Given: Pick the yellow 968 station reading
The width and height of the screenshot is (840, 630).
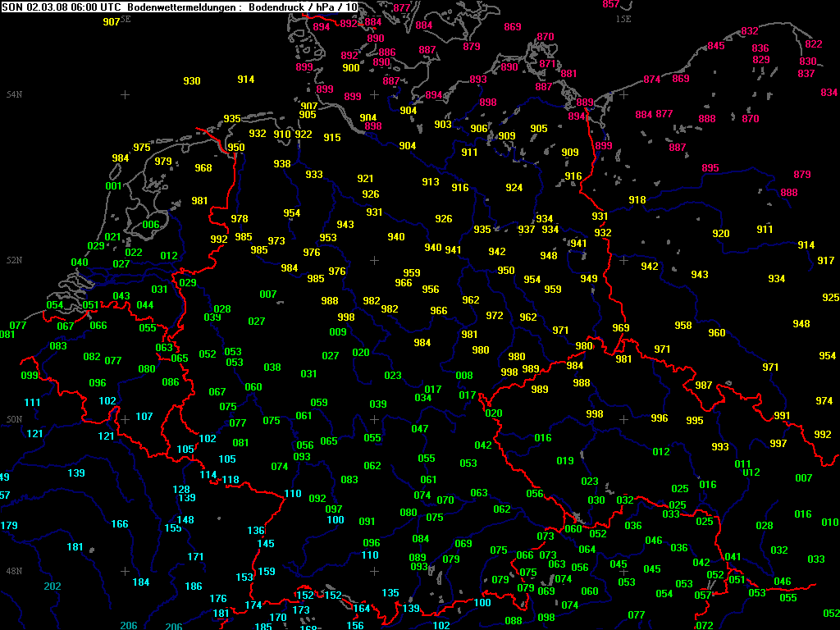Looking at the screenshot, I should (x=203, y=168).
